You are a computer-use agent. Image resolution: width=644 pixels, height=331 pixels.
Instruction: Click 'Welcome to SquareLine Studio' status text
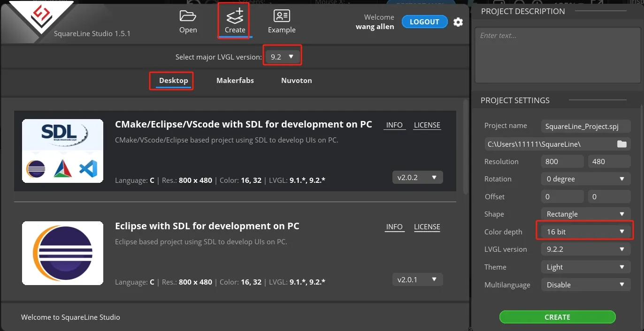coord(70,317)
